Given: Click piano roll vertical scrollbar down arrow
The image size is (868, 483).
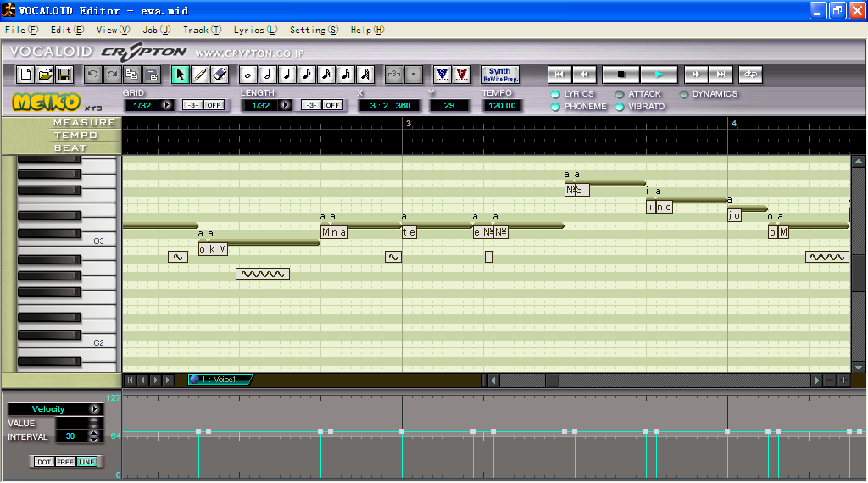Looking at the screenshot, I should click(859, 368).
